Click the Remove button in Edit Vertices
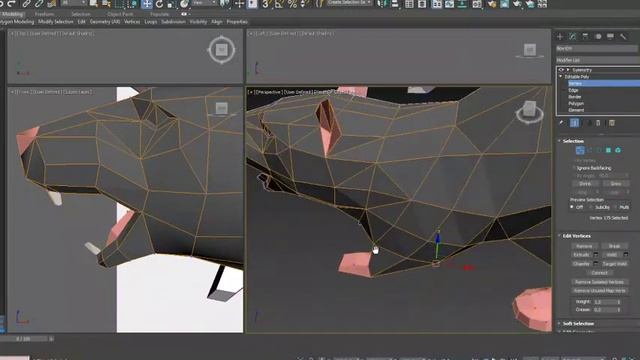Viewport: 640px width, 360px height. 584,246
